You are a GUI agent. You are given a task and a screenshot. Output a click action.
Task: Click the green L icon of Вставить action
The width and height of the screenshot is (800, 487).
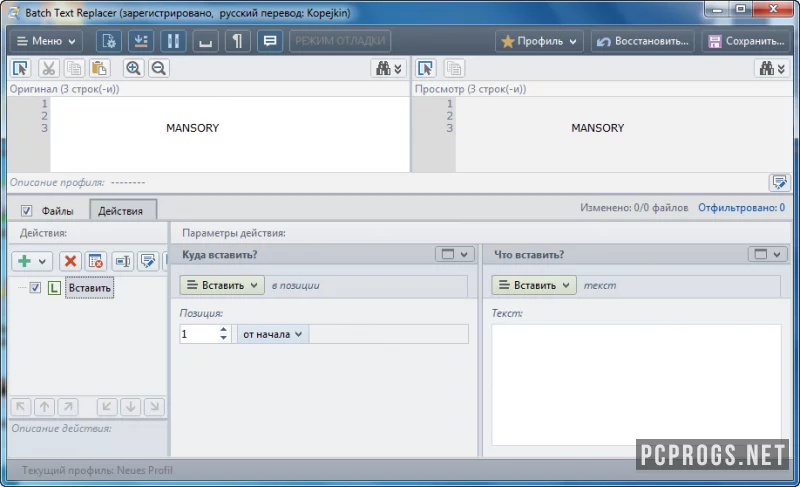click(x=54, y=288)
